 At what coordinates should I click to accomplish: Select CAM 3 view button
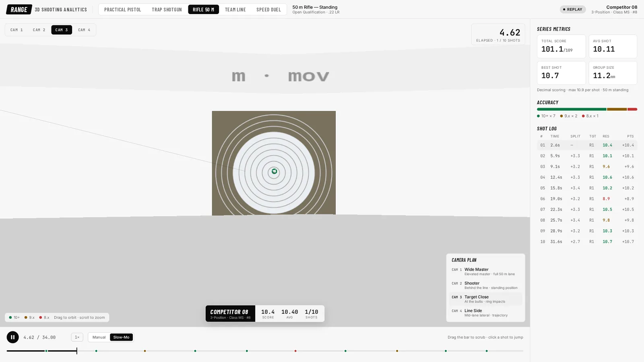click(62, 30)
